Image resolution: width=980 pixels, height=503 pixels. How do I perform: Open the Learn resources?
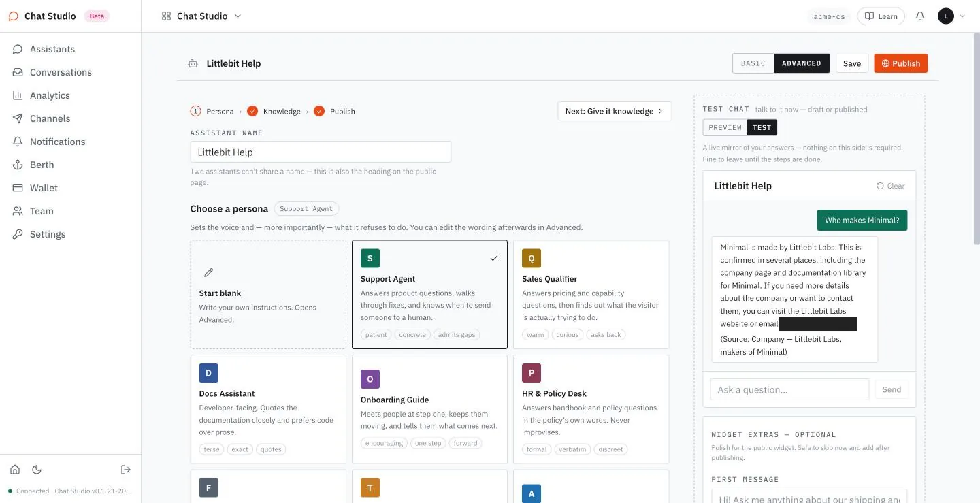pyautogui.click(x=881, y=16)
